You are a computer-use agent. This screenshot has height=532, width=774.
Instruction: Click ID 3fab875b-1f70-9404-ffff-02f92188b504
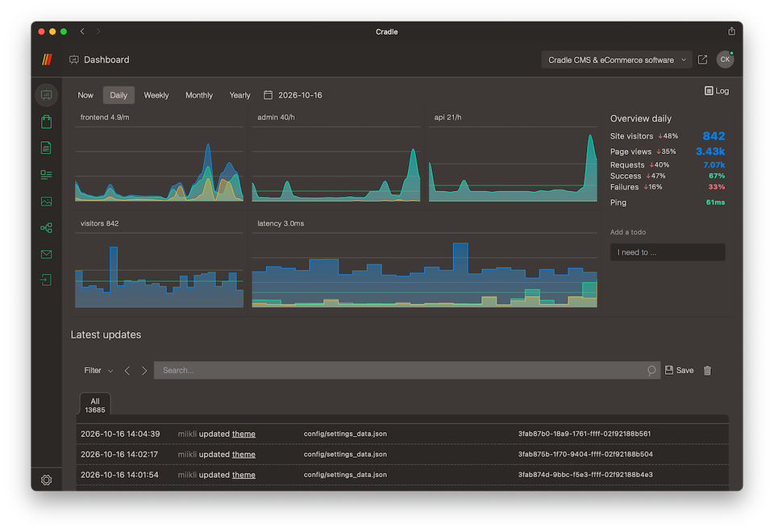[x=585, y=454]
